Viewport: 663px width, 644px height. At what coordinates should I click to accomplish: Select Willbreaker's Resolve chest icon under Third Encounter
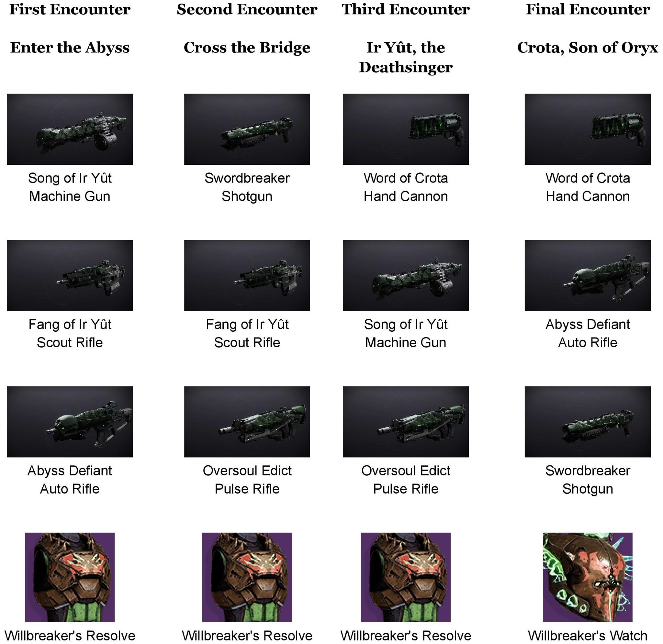[406, 577]
